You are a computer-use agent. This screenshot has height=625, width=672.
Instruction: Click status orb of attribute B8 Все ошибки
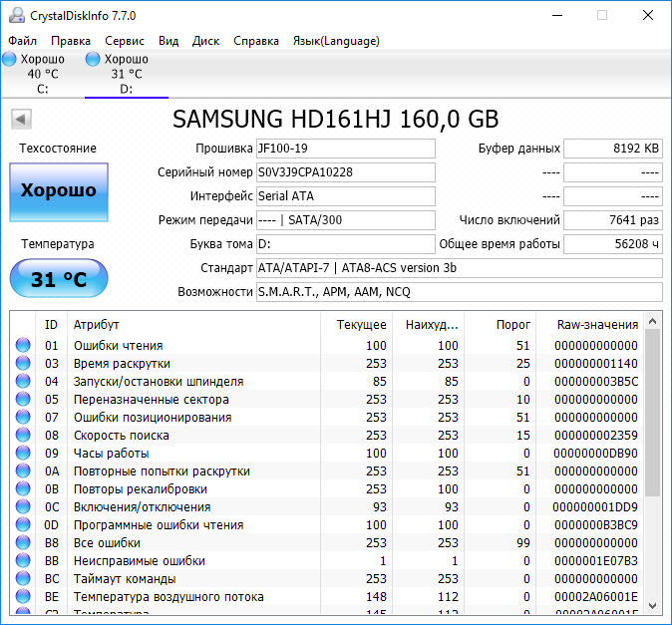point(23,542)
